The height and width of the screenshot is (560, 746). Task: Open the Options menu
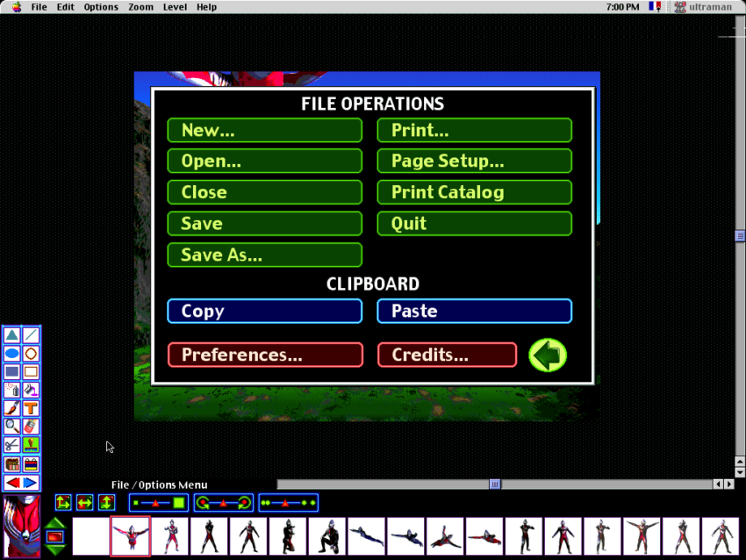tap(101, 7)
